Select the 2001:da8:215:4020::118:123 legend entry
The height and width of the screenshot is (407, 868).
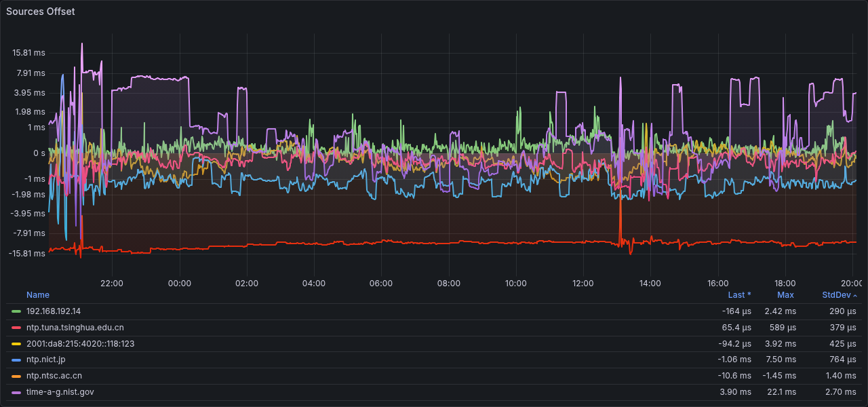80,344
